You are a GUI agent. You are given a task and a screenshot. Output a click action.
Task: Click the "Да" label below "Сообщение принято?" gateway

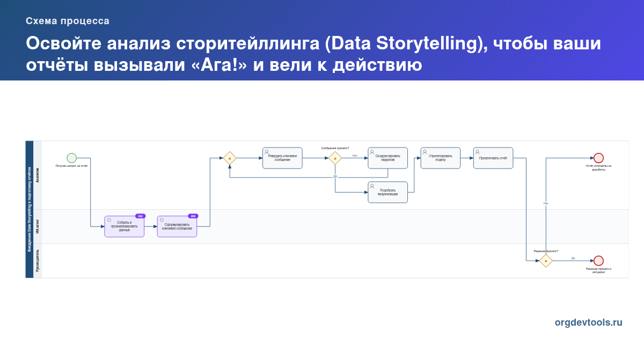(335, 176)
